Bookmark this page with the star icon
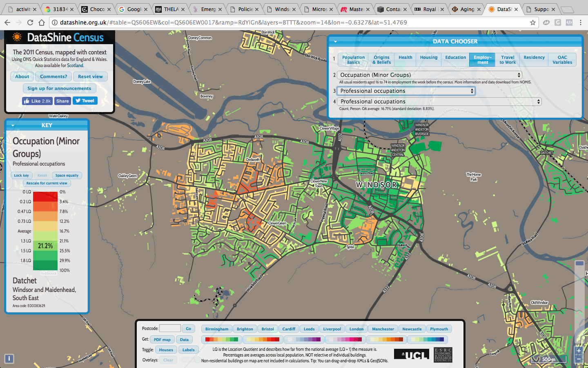This screenshot has width=588, height=368. coord(532,22)
